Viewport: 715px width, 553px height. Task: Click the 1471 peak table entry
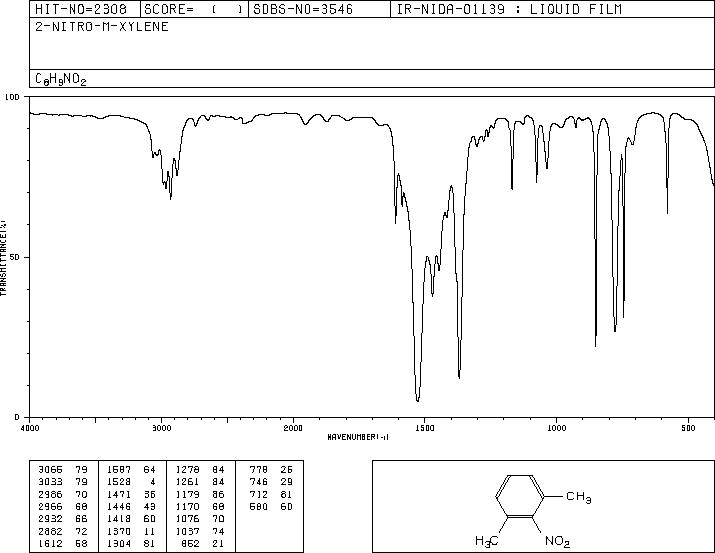(119, 494)
